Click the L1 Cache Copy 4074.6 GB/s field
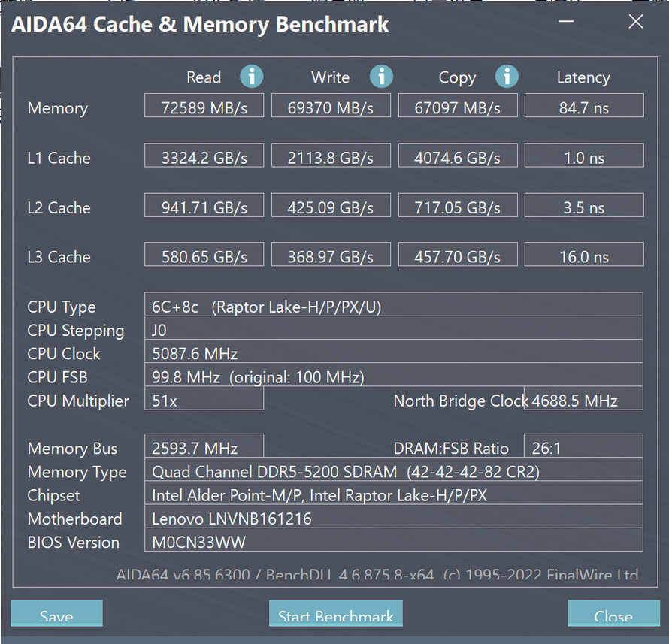Viewport: 669px width, 644px height. 458,156
